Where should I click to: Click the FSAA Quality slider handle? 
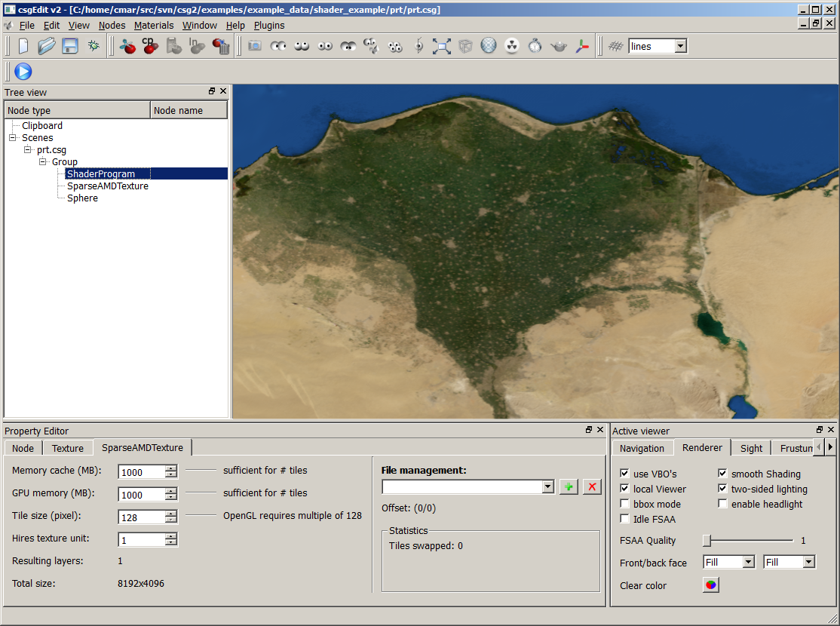(x=707, y=540)
